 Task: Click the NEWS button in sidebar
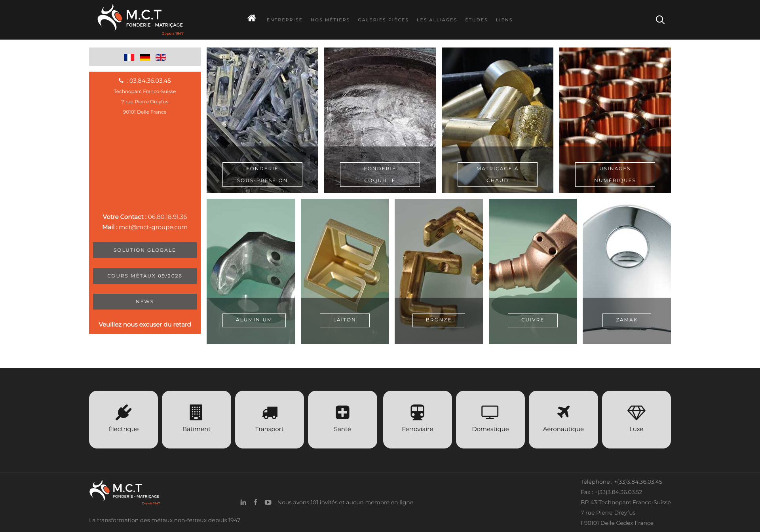[145, 302]
